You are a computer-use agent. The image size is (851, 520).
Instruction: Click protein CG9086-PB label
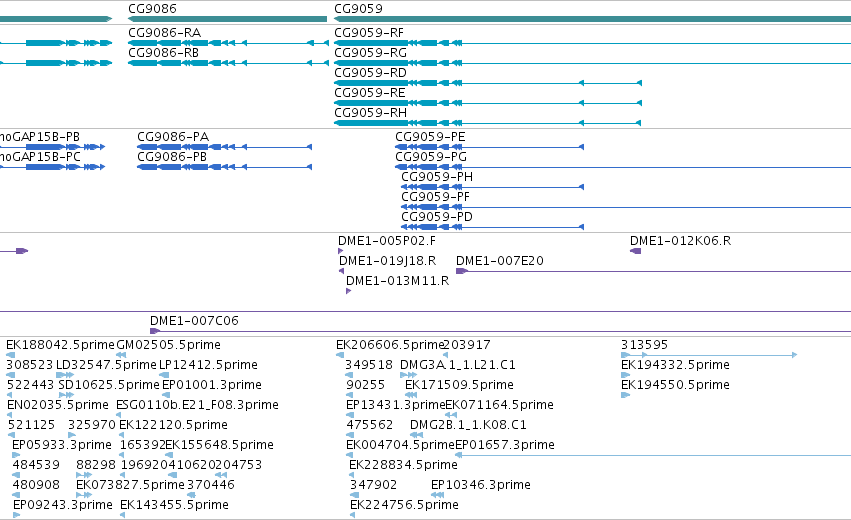[x=172, y=157]
